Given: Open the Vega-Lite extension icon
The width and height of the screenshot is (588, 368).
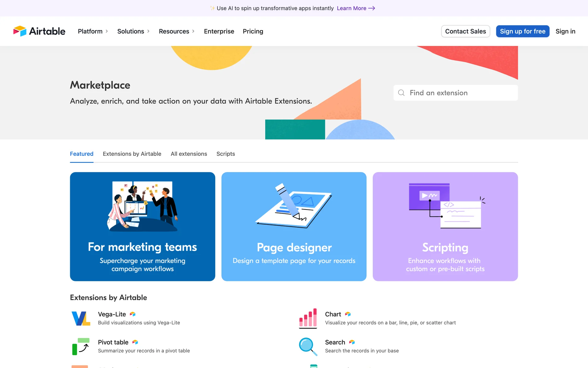Looking at the screenshot, I should coord(81,318).
